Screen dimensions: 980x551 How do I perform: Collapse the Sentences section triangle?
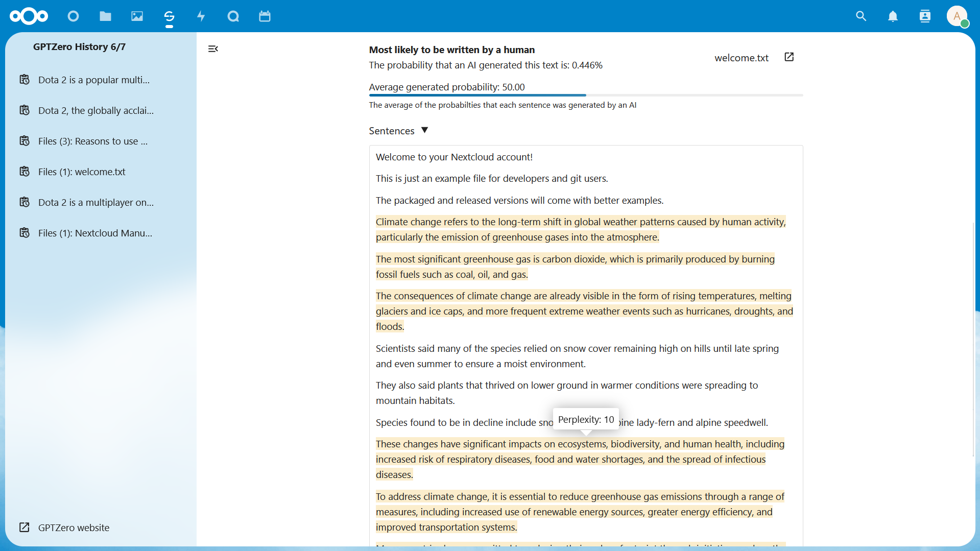(x=424, y=130)
